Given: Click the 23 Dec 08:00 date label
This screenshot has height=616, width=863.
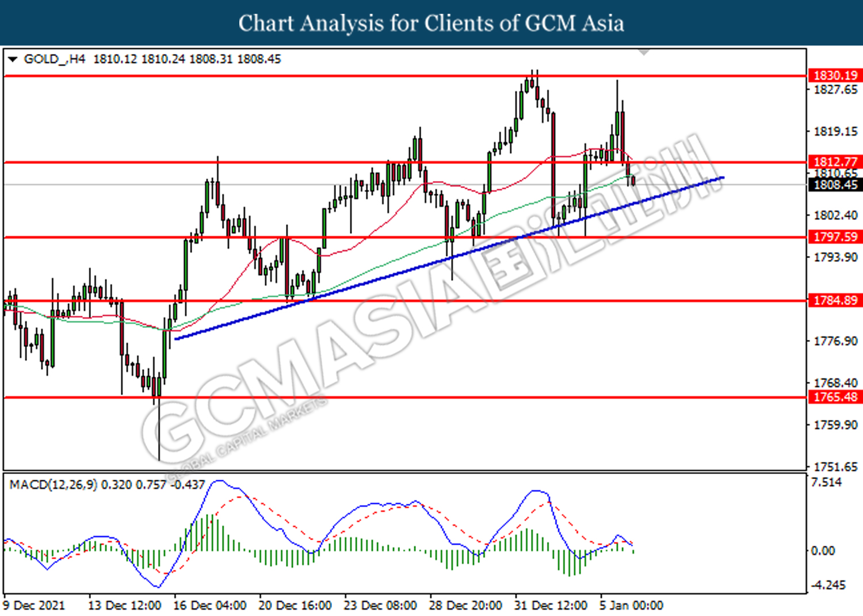Looking at the screenshot, I should click(x=380, y=606).
